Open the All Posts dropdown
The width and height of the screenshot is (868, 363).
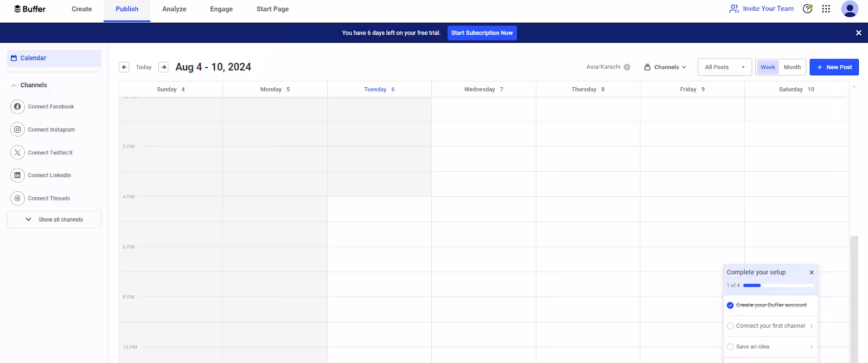(x=725, y=67)
